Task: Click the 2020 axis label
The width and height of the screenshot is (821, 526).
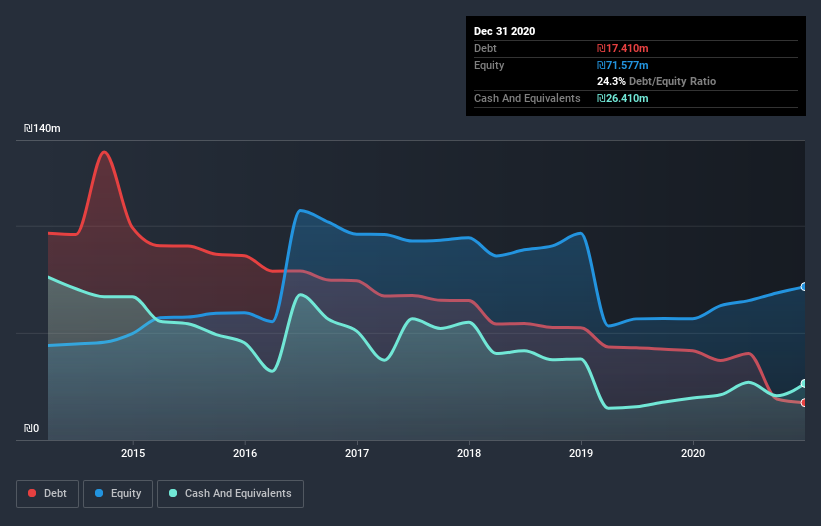Action: point(693,453)
